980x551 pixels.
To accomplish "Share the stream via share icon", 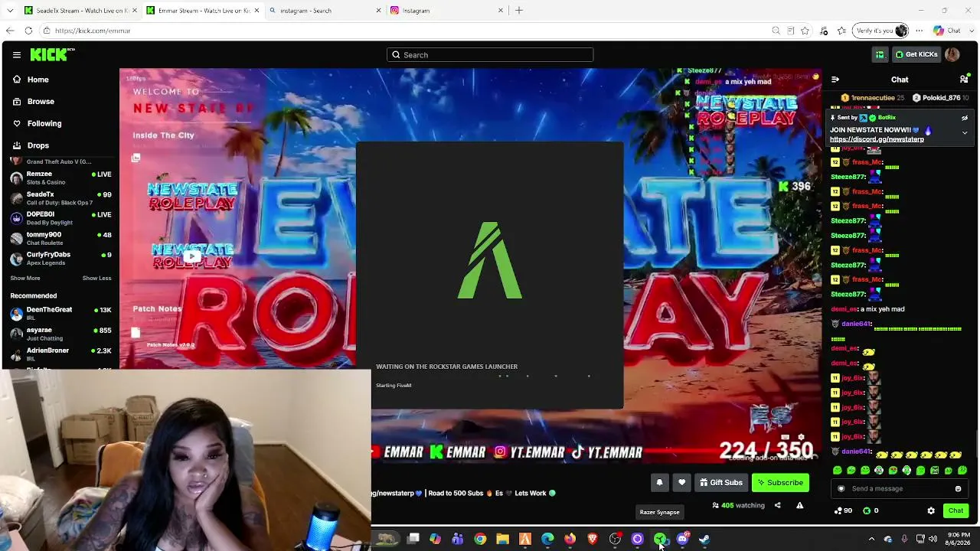I will (777, 505).
